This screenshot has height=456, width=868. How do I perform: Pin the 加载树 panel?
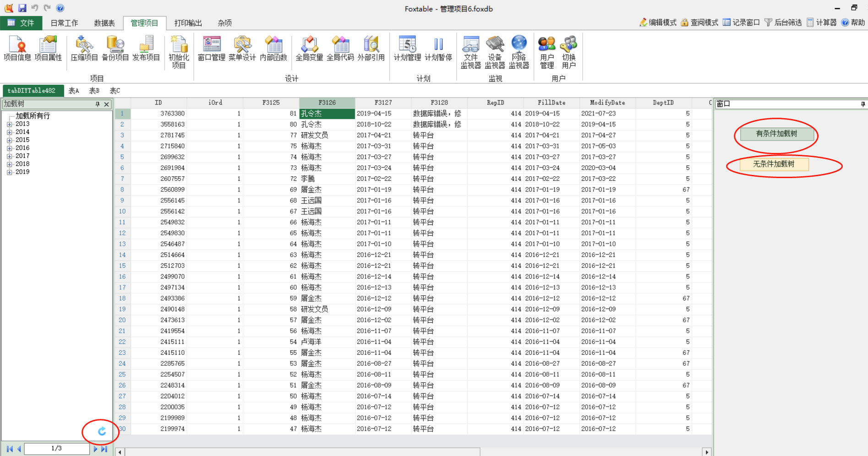coord(98,104)
